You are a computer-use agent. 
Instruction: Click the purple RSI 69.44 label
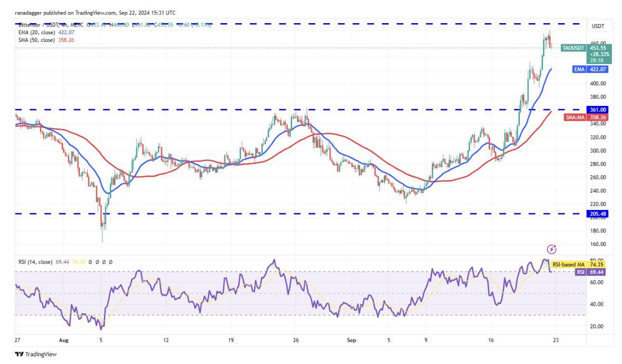591,272
